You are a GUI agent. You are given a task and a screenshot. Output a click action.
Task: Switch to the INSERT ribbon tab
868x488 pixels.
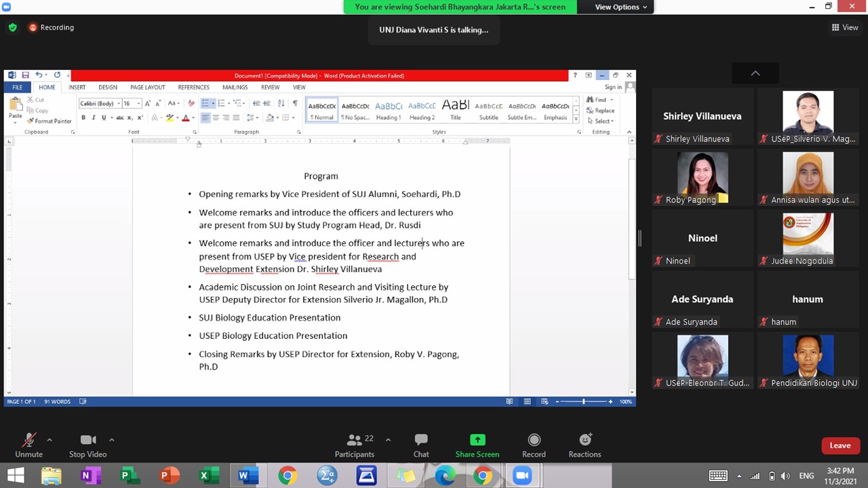pyautogui.click(x=77, y=87)
